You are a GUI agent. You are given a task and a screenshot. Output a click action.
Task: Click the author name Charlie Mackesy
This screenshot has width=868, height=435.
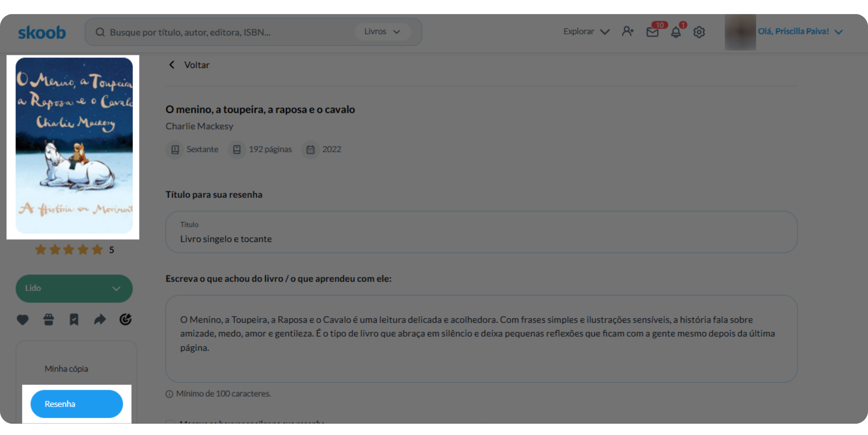pyautogui.click(x=199, y=126)
